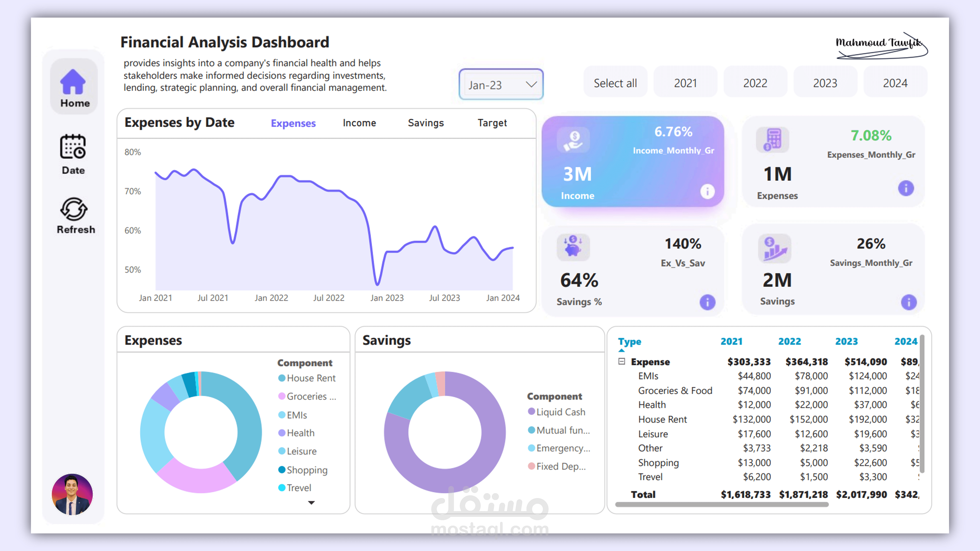980x551 pixels.
Task: Click info icon on Income card
Action: click(x=707, y=191)
